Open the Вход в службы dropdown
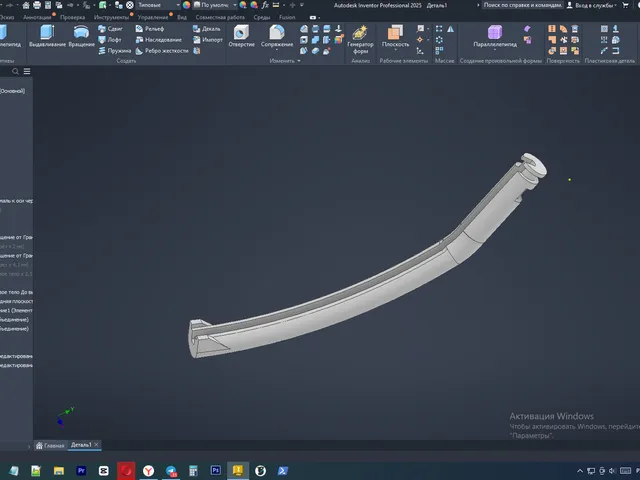The width and height of the screenshot is (640, 480). (592, 5)
